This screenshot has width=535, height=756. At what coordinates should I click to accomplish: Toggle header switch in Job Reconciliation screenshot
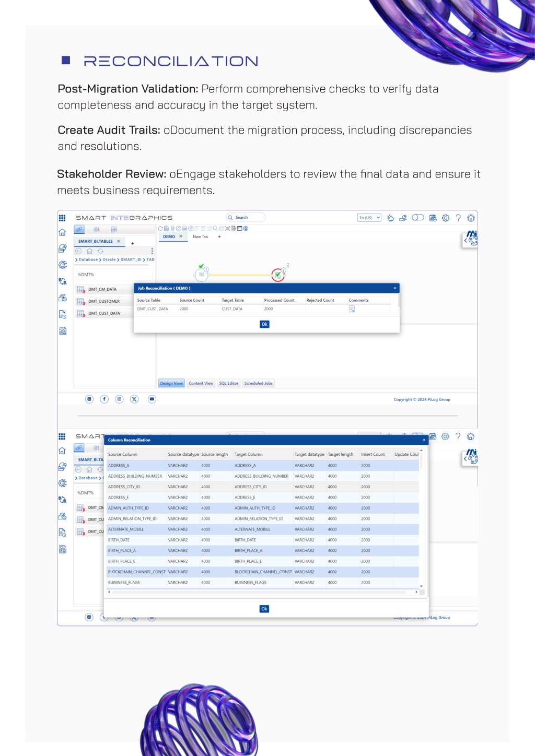coord(418,218)
